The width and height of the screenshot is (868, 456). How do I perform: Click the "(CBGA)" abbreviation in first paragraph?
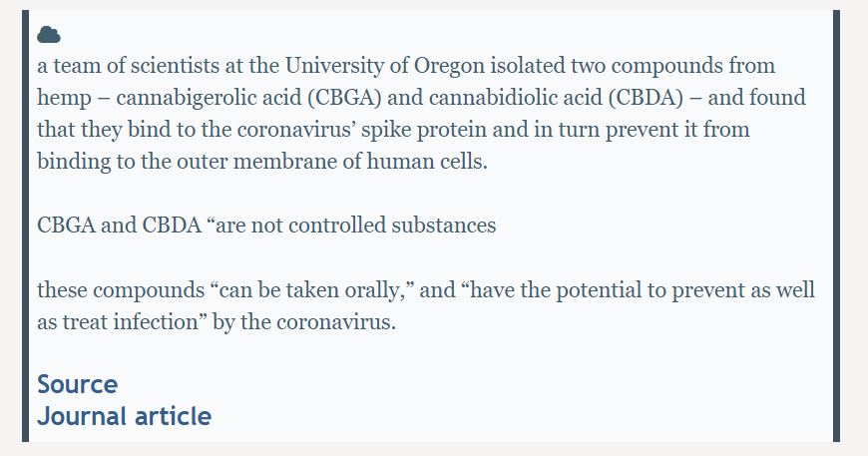click(345, 98)
